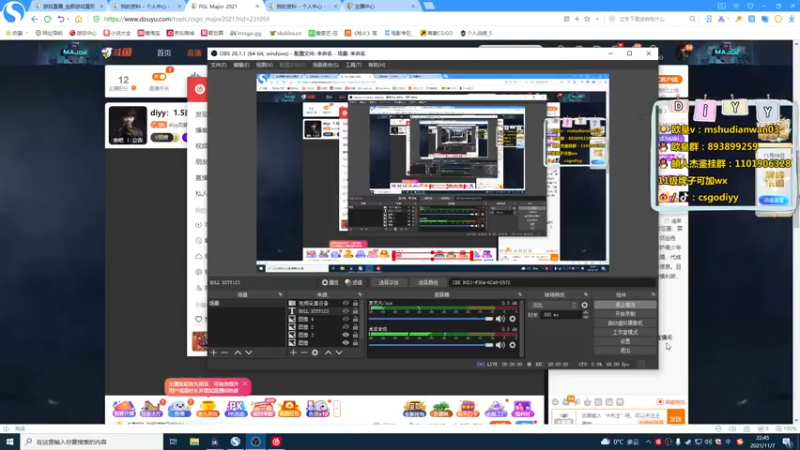The image size is (800, 450).
Task: Pop out the sources dock panel
Action: pos(360,294)
